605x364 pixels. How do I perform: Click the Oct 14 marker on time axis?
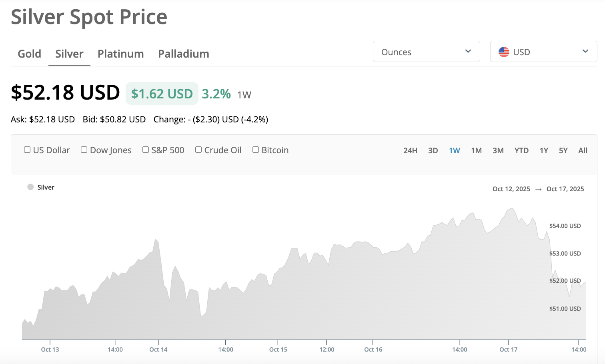point(158,349)
